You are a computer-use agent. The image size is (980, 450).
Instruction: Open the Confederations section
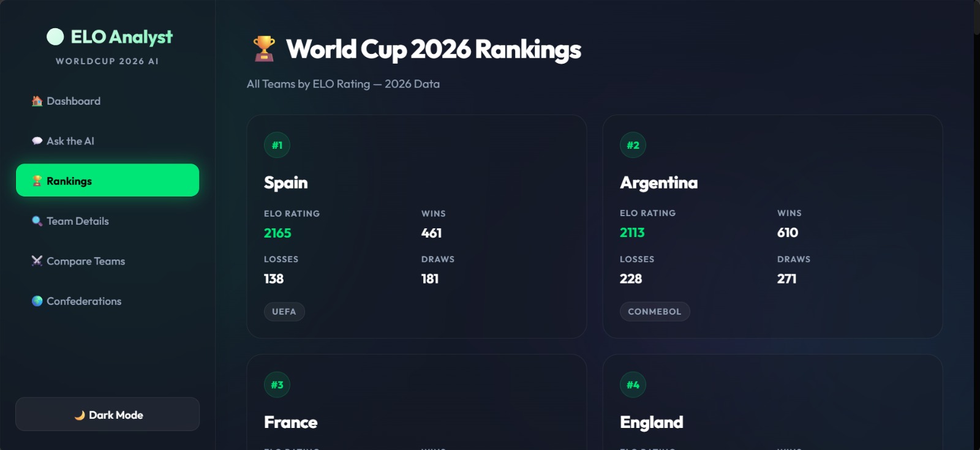point(107,301)
